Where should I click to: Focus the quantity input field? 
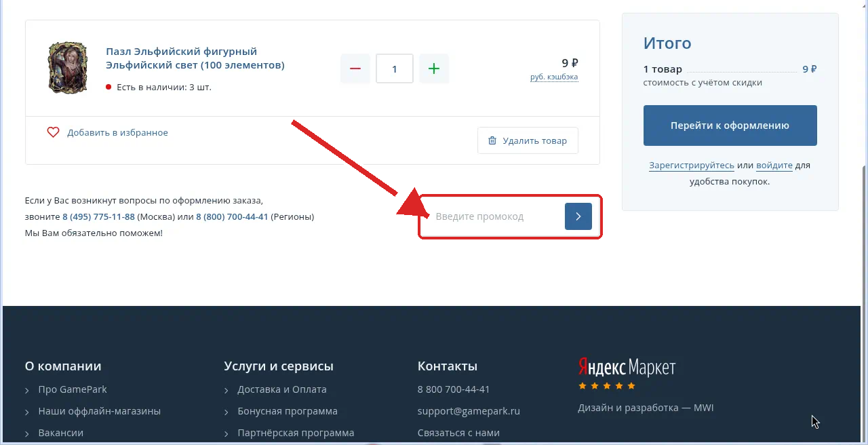pos(395,69)
